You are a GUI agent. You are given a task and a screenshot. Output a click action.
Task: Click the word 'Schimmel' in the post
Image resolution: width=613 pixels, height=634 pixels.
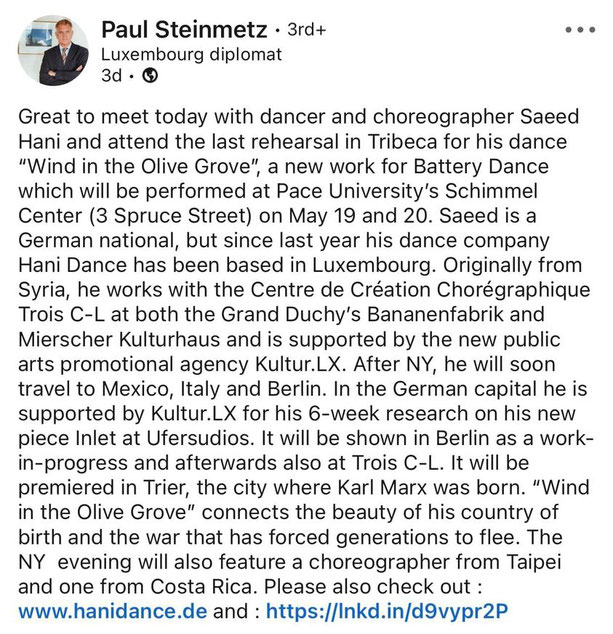coord(491,191)
